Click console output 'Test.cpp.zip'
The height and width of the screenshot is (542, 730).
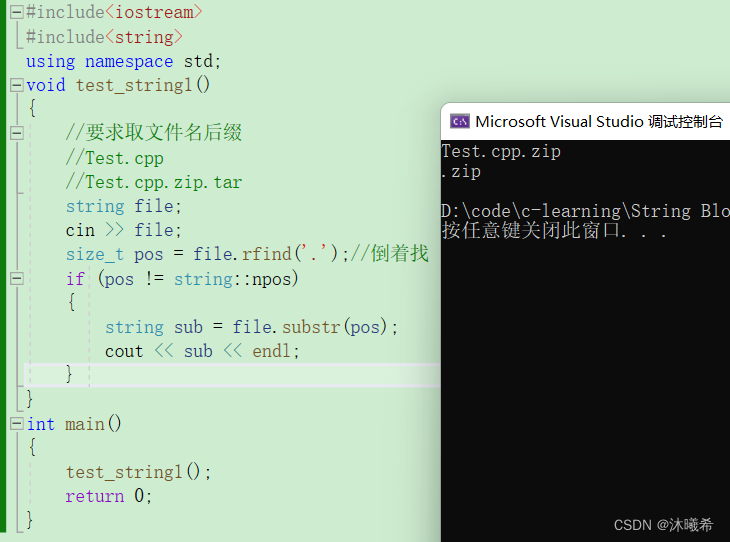tap(501, 152)
